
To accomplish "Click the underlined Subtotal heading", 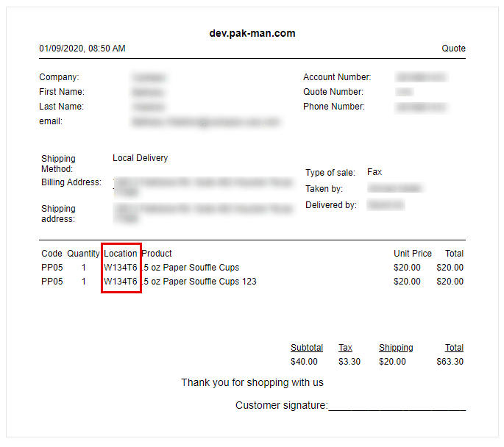I will [x=307, y=348].
